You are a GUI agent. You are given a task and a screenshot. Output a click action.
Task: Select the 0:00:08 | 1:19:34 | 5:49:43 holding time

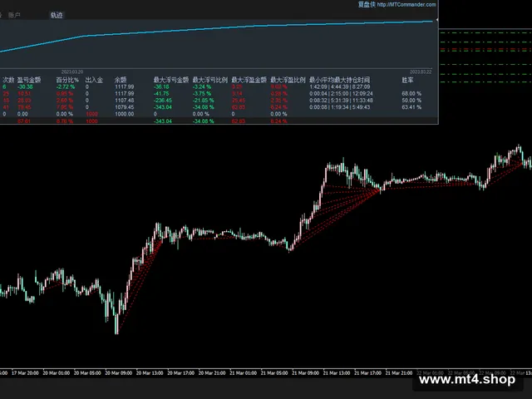click(340, 107)
